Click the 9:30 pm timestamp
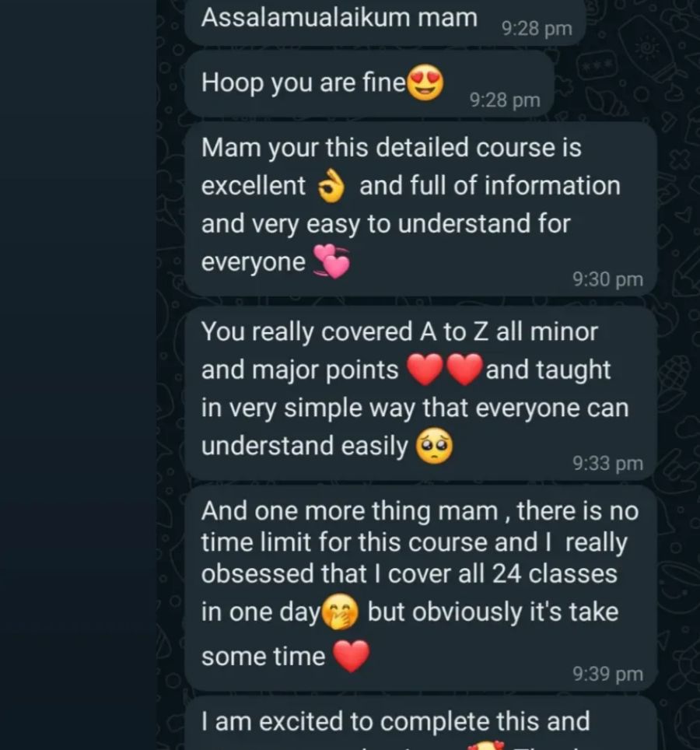Screen dimensions: 700x750 coord(607,279)
